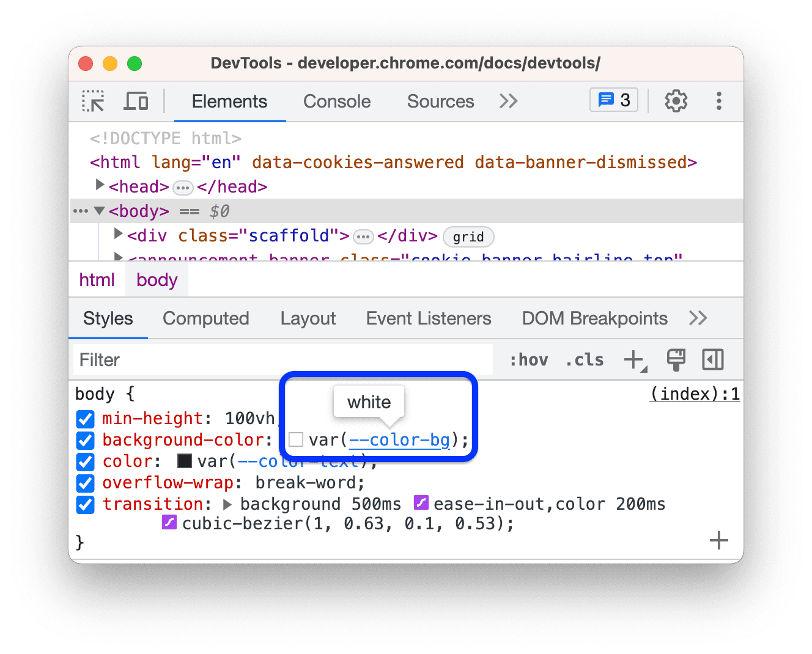Open the customize DevTools three-dot menu
This screenshot has width=812, height=654.
pyautogui.click(x=719, y=101)
